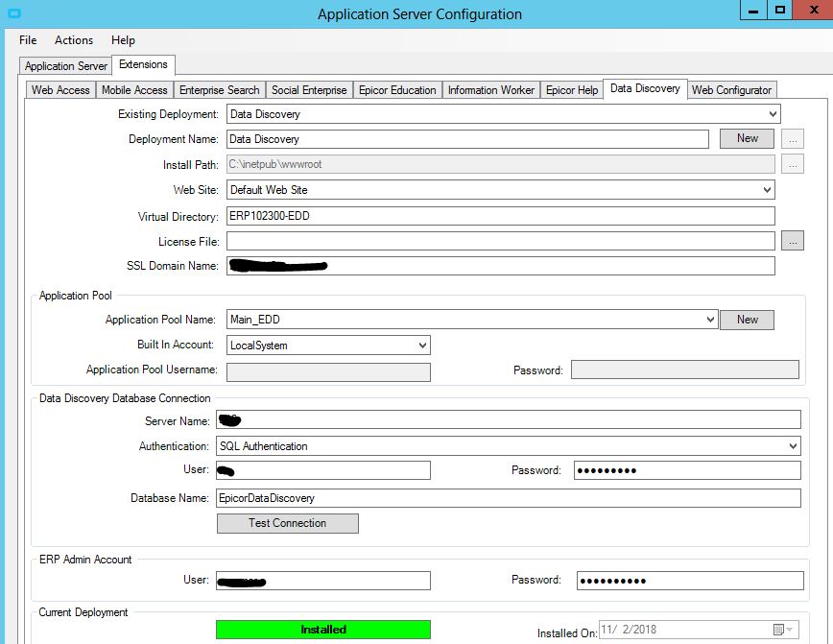Click ERP Admin Account Password field
The width and height of the screenshot is (833, 644).
point(690,581)
